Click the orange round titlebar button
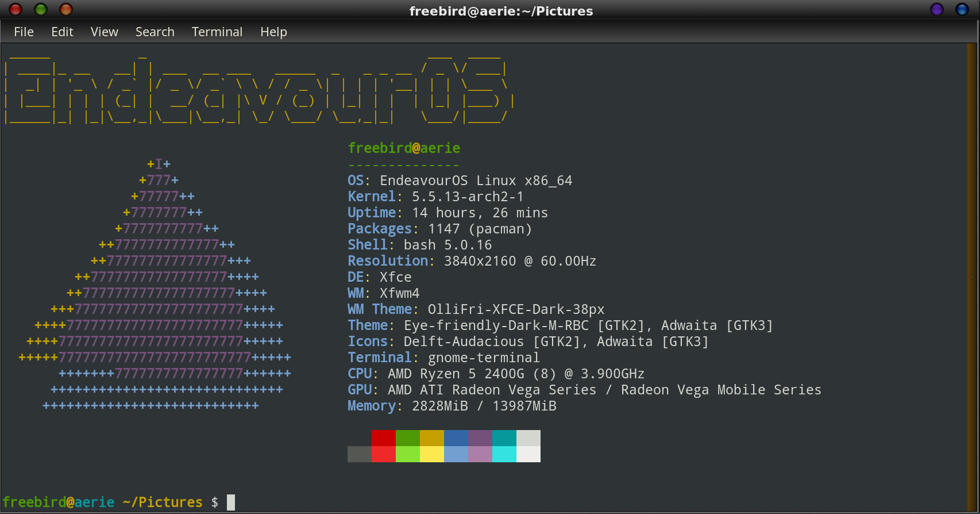The image size is (980, 514). (x=66, y=9)
